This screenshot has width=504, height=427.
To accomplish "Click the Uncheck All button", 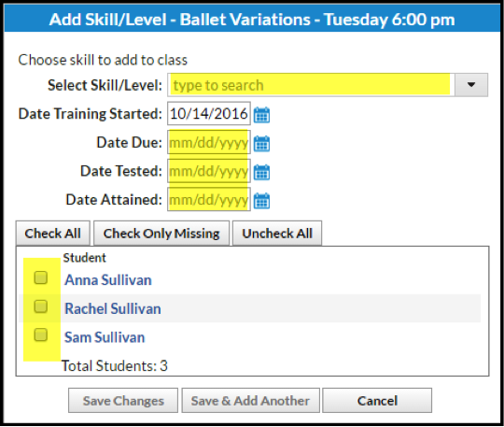I will pyautogui.click(x=277, y=234).
